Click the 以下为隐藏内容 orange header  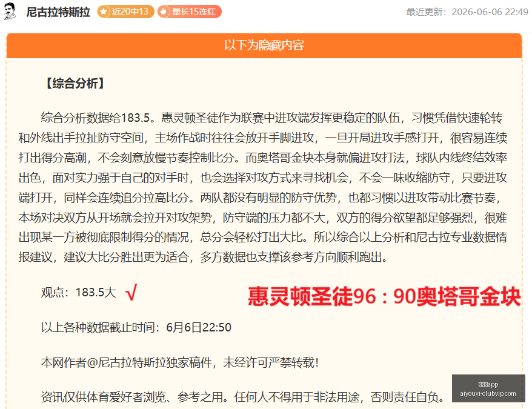(x=264, y=45)
